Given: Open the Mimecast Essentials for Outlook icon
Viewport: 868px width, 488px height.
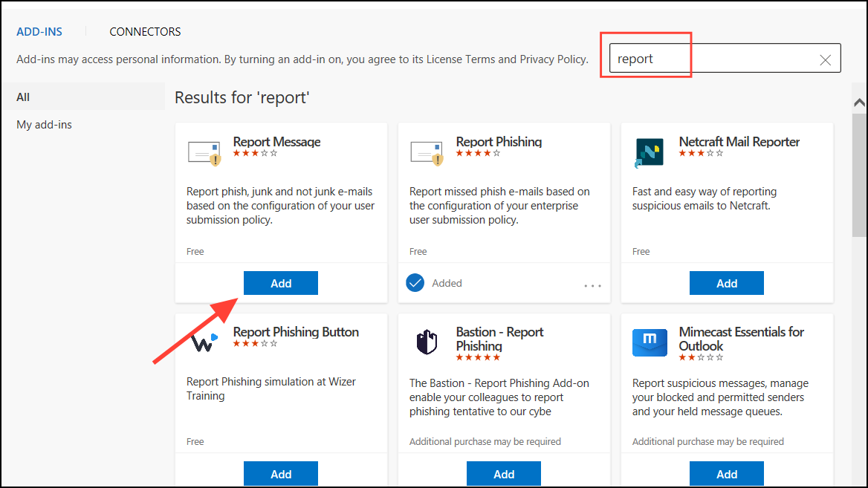Looking at the screenshot, I should 650,343.
